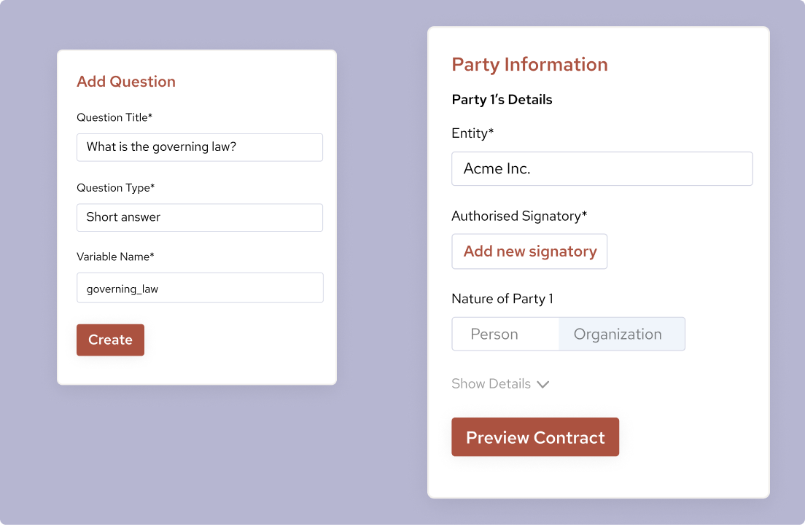Screen dimensions: 805x532
Task: Select the Short answer question type field
Action: point(200,217)
